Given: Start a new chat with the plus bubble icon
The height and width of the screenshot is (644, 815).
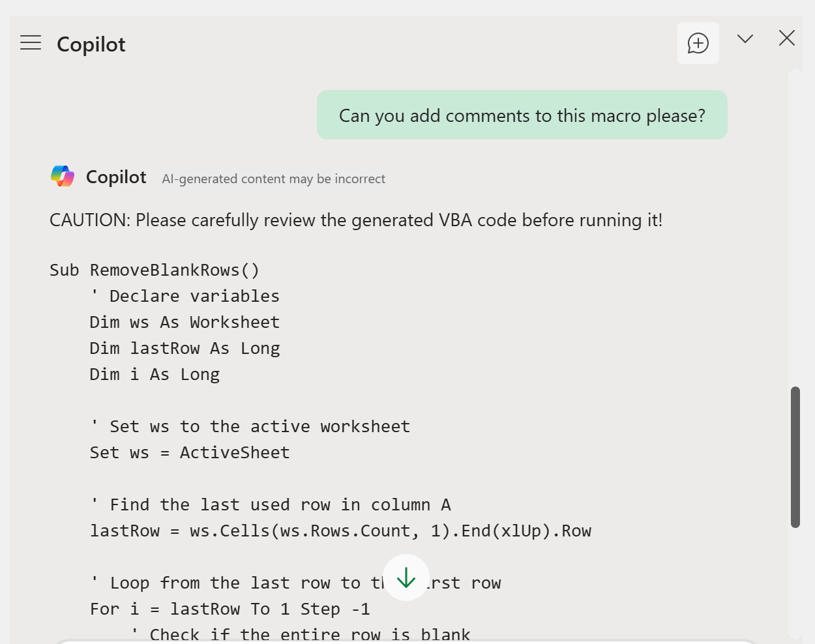Looking at the screenshot, I should click(x=698, y=43).
